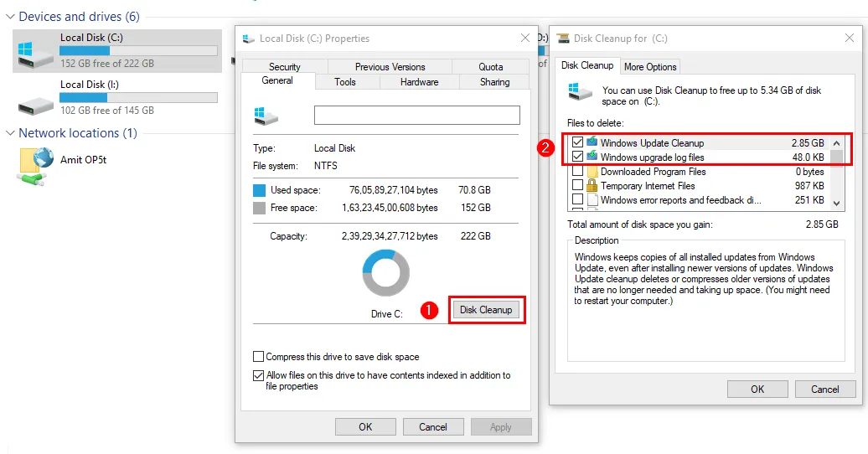
Task: Open the Amit OP5t network location icon
Action: pos(36,166)
